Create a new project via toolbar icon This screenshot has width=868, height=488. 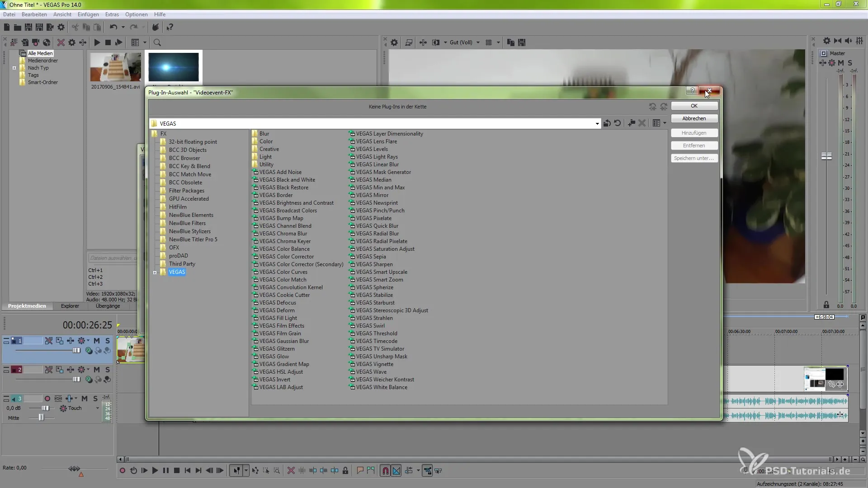point(7,28)
